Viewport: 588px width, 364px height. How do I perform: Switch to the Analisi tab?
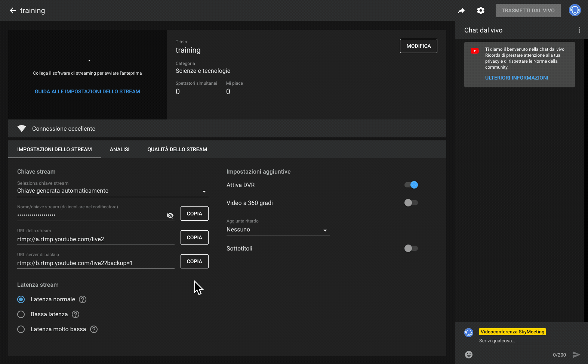coord(120,149)
